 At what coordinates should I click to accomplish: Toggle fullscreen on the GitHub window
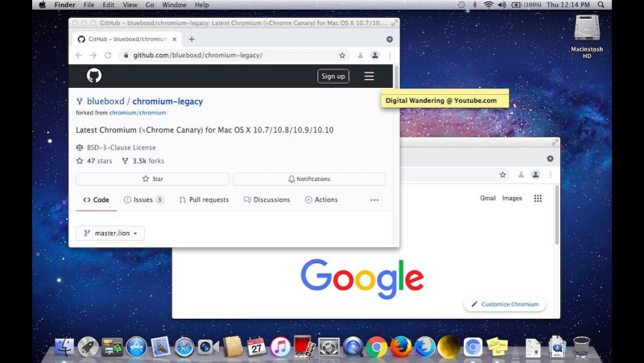coord(394,23)
